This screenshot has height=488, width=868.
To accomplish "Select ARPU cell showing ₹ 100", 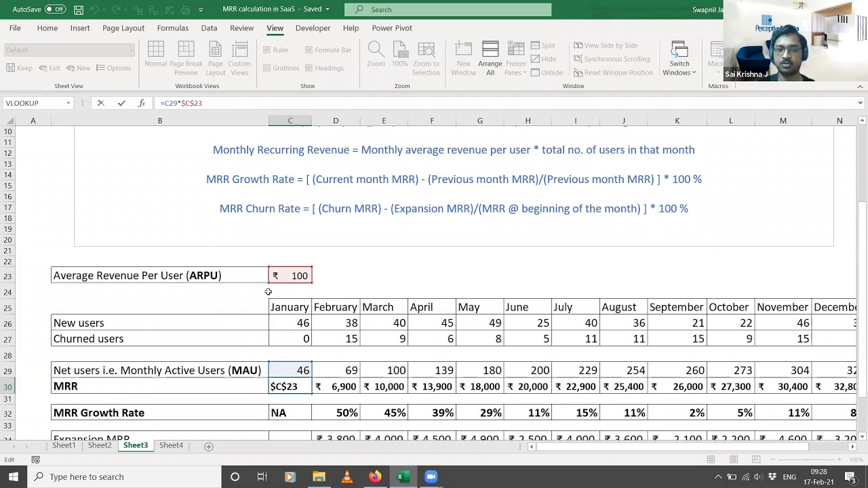I will 290,275.
